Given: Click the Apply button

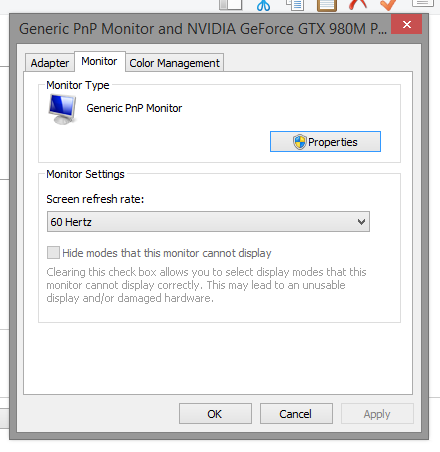Looking at the screenshot, I should tap(377, 414).
